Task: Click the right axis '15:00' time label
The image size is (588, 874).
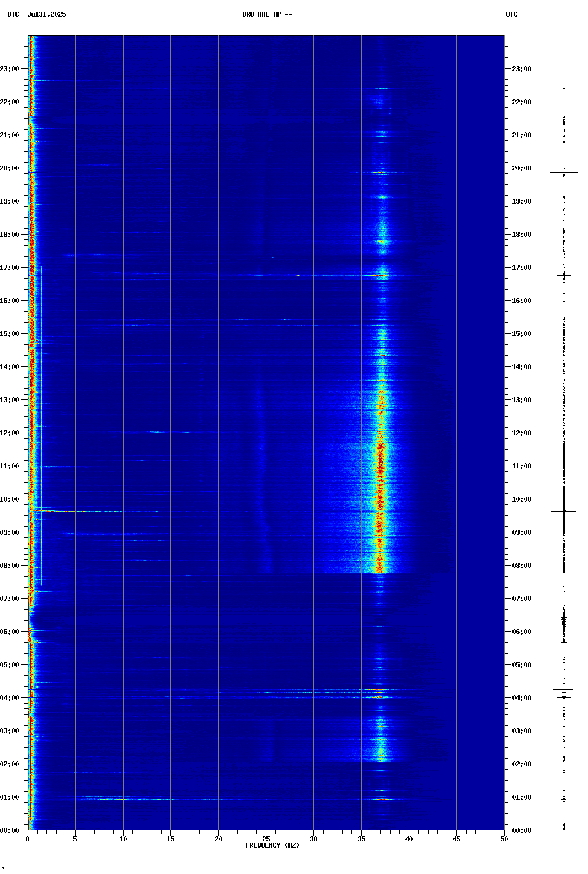Action: click(522, 334)
